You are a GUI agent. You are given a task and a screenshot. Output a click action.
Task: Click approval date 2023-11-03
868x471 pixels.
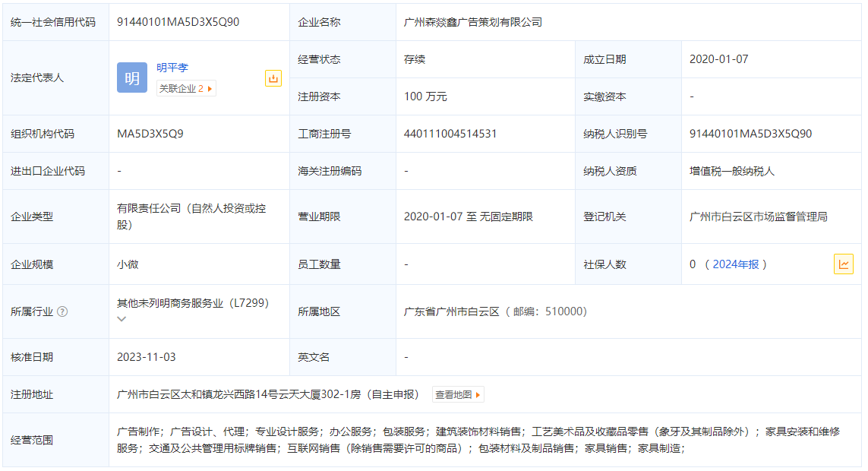pos(146,357)
